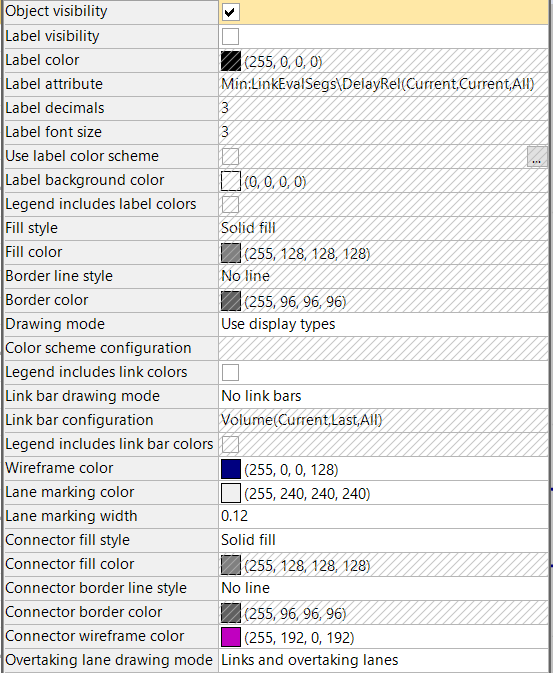Click the Connector border color swatch
Screen dimensions: 553x673
point(231,613)
